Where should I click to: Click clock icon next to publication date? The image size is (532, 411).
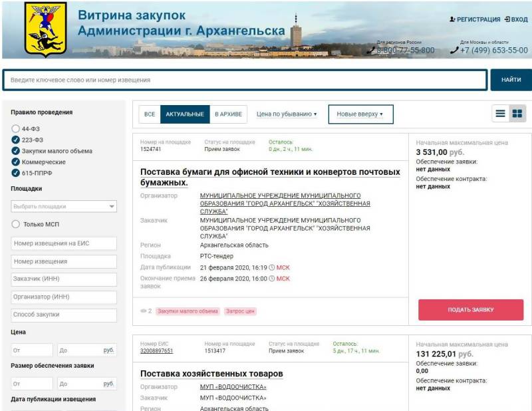(272, 267)
